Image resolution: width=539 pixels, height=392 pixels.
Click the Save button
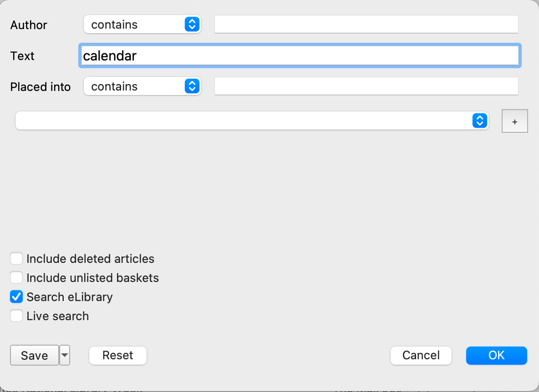point(34,355)
